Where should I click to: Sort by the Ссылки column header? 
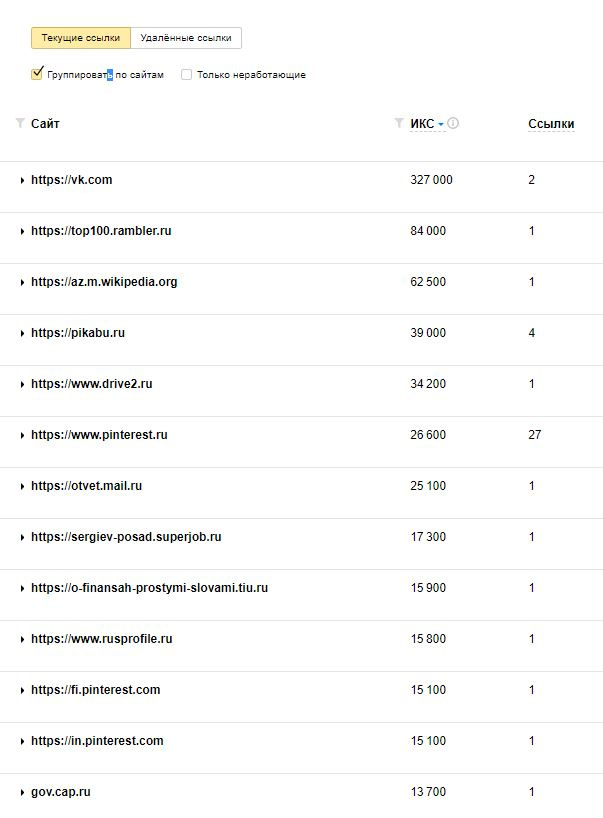[x=551, y=124]
